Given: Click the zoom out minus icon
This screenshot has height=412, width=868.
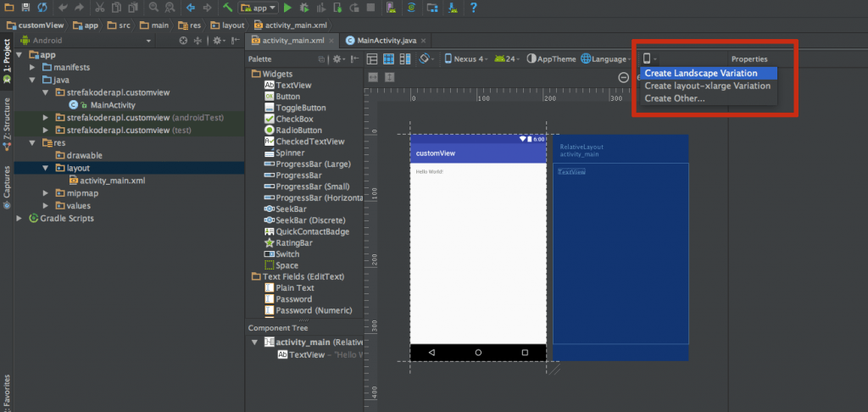Looking at the screenshot, I should (x=624, y=77).
